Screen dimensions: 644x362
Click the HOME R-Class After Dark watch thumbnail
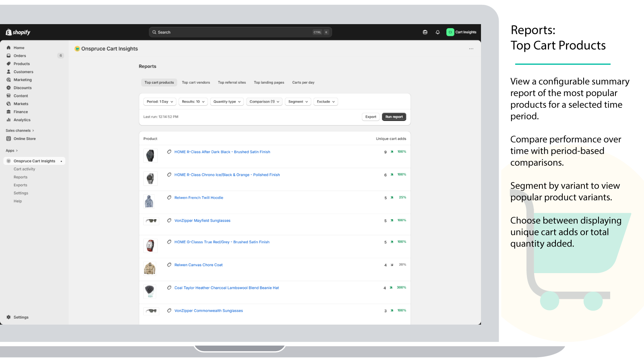tap(150, 155)
